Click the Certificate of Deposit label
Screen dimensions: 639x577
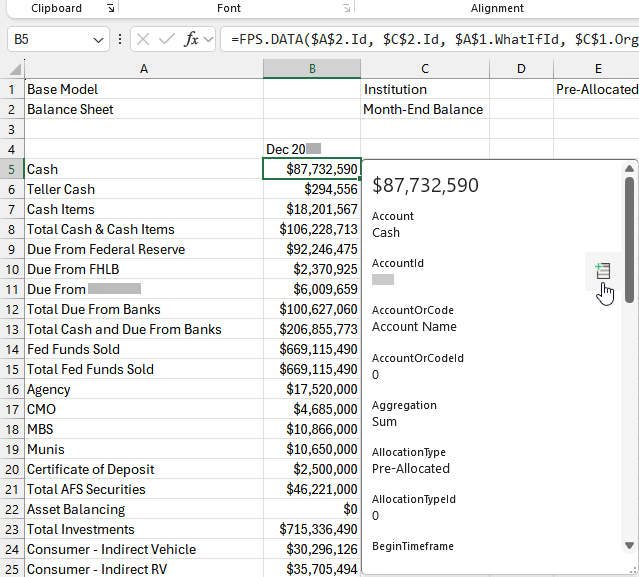[x=90, y=469]
